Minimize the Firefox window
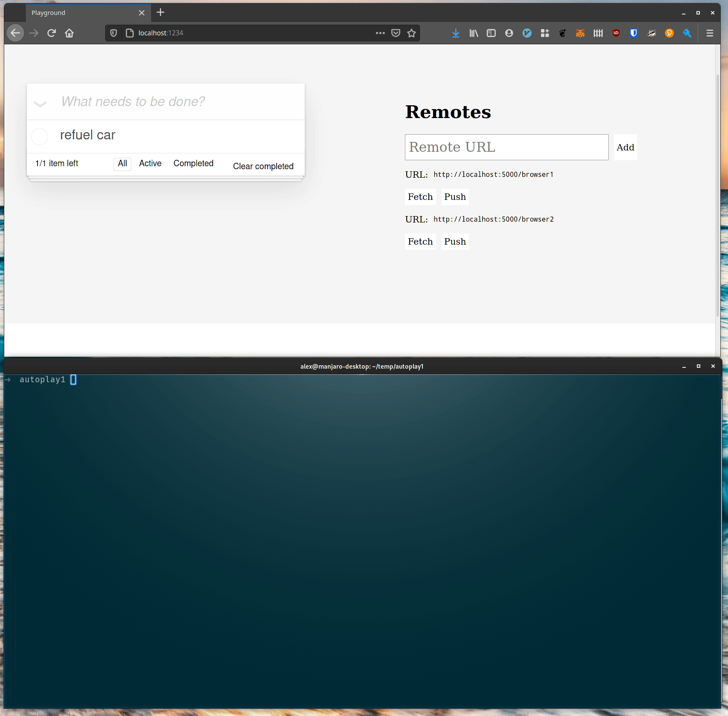The image size is (728, 716). (x=684, y=13)
